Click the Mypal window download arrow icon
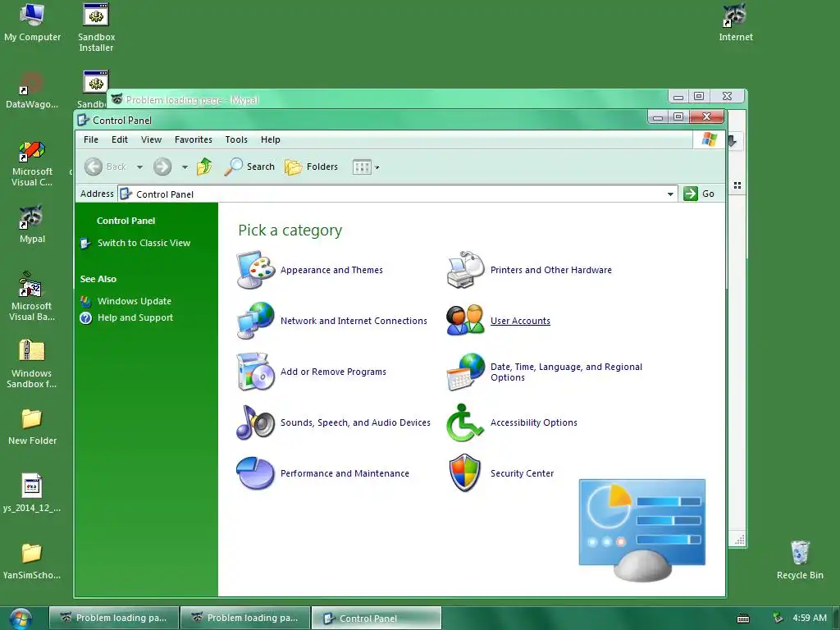This screenshot has width=840, height=630. [x=733, y=141]
